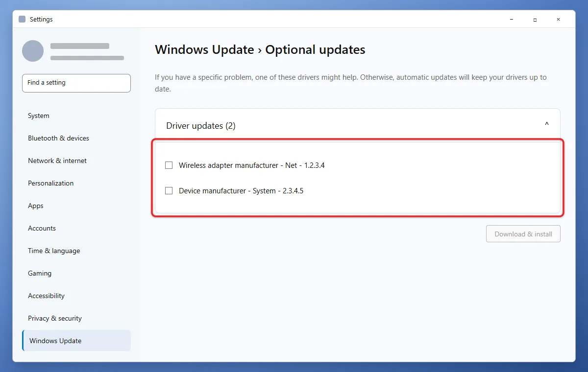The height and width of the screenshot is (372, 588).
Task: Click the Optional updates heading text
Action: 315,50
